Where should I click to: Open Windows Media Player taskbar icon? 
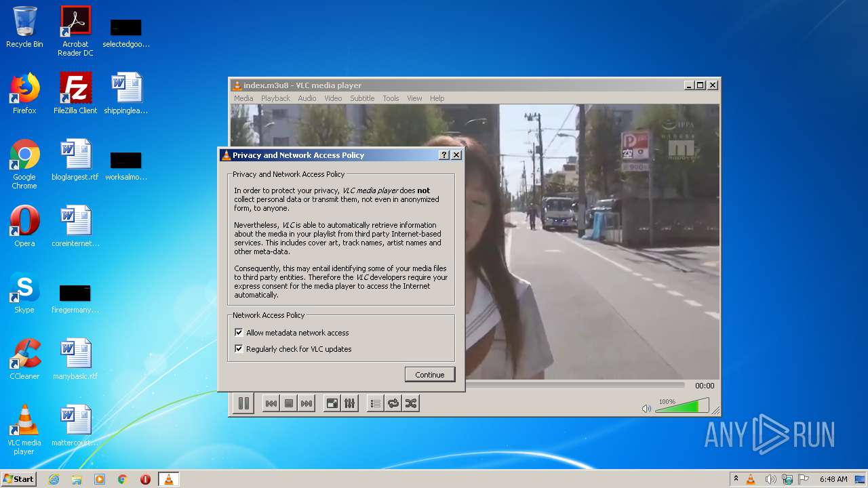[100, 479]
